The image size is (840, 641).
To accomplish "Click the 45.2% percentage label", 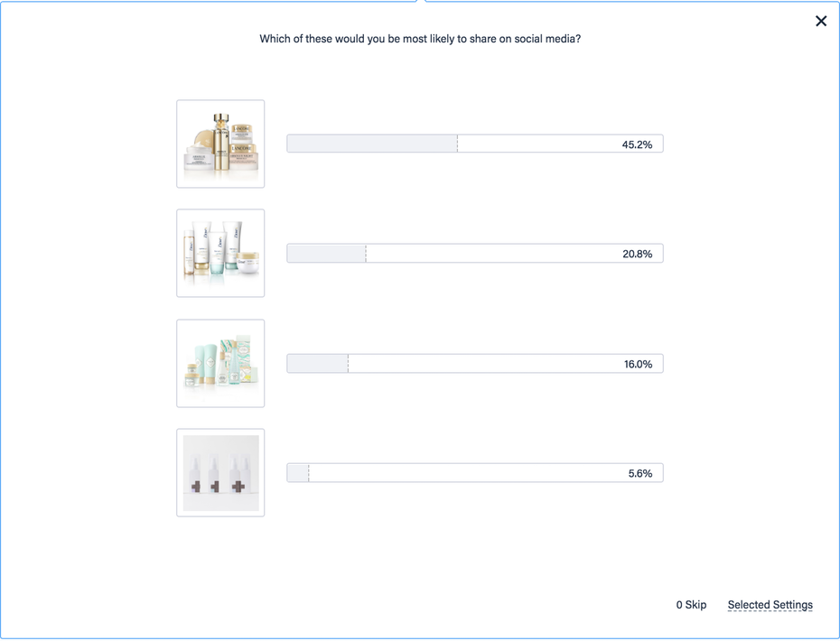I will [637, 144].
